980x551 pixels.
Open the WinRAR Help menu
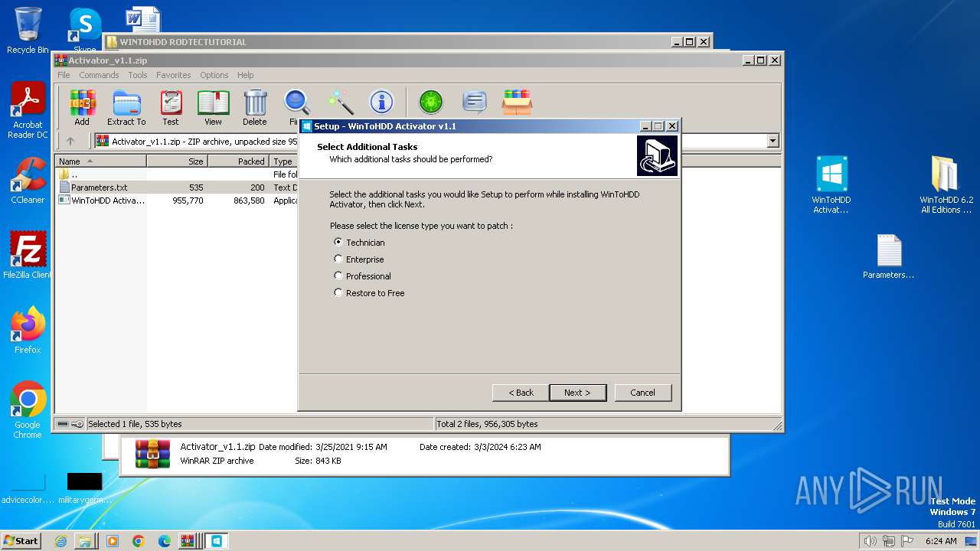point(245,75)
